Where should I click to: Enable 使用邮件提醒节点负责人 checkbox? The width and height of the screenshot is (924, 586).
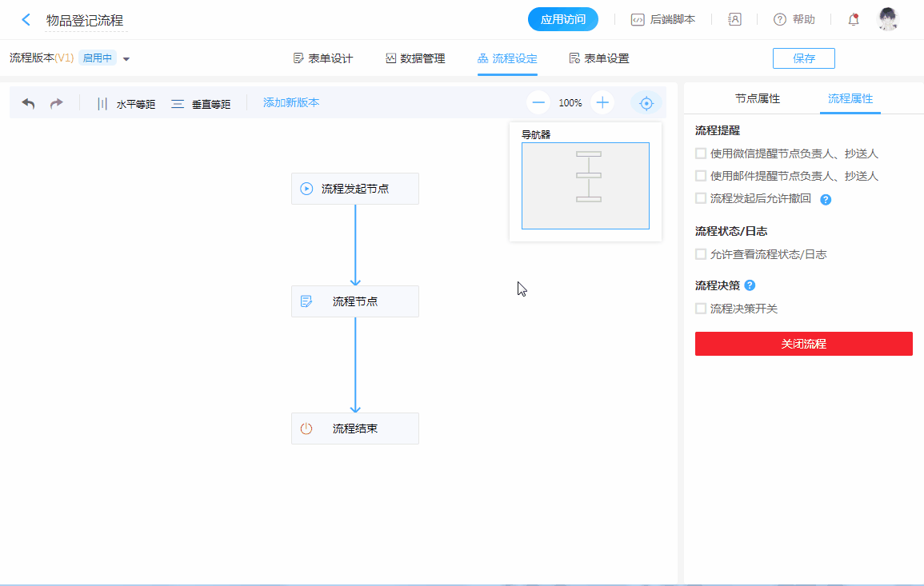coord(701,176)
